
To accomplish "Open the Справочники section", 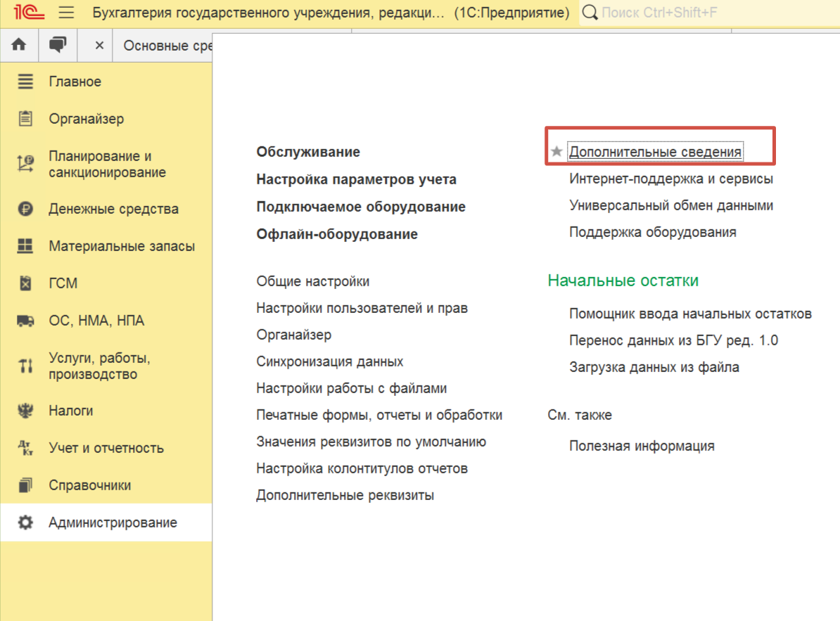I will pos(89,485).
